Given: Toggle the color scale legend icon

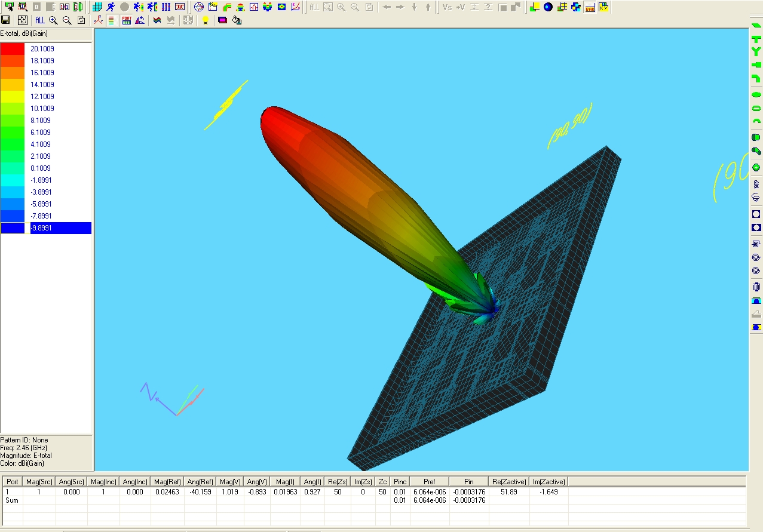Looking at the screenshot, I should pyautogui.click(x=111, y=20).
